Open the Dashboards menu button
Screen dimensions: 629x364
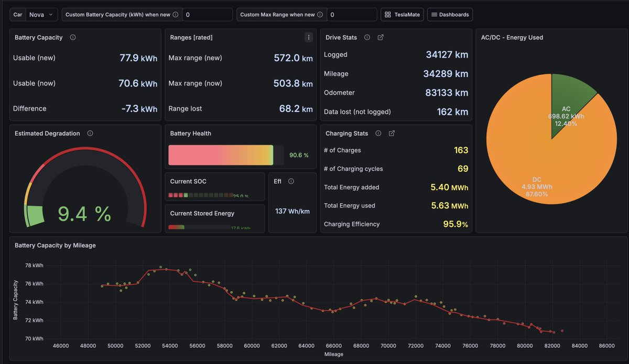pyautogui.click(x=450, y=15)
